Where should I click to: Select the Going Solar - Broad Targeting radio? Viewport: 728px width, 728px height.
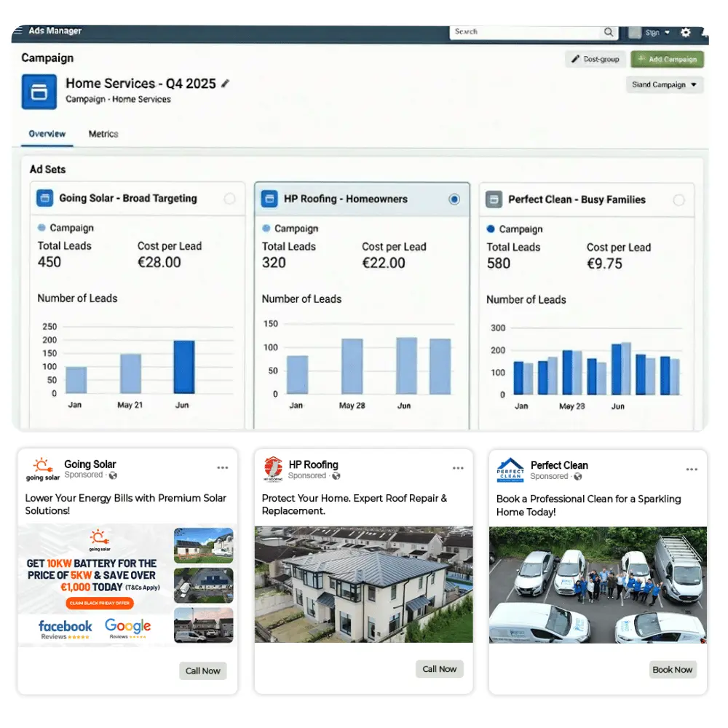(x=230, y=199)
